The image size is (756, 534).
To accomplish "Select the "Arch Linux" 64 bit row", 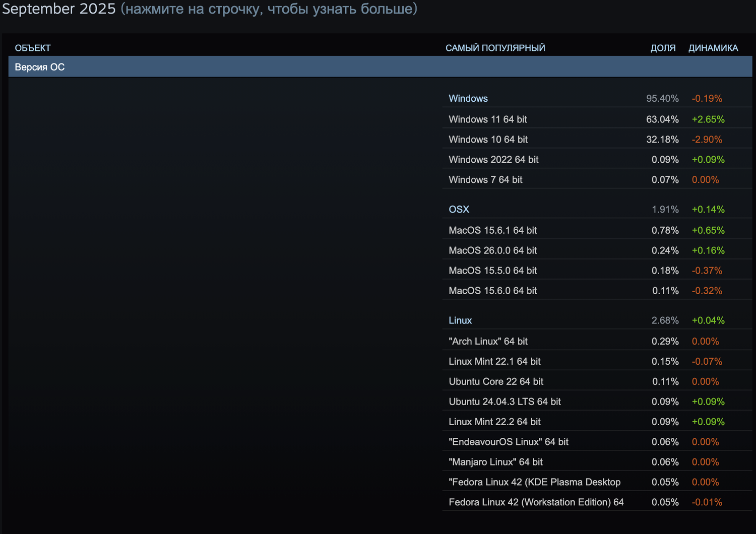I will click(597, 341).
